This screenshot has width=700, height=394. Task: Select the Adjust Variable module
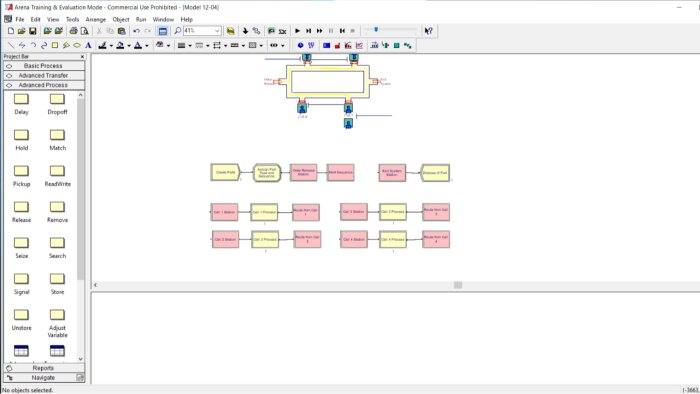(57, 323)
